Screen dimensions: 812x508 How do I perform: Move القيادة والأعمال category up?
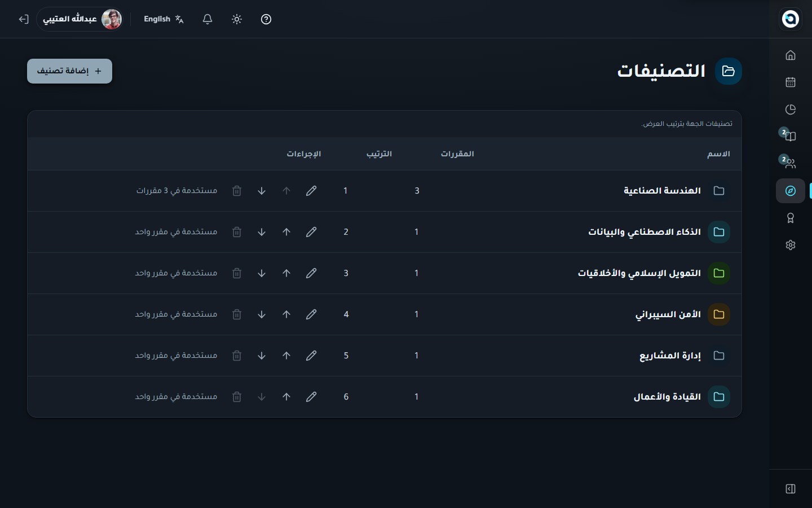point(286,397)
